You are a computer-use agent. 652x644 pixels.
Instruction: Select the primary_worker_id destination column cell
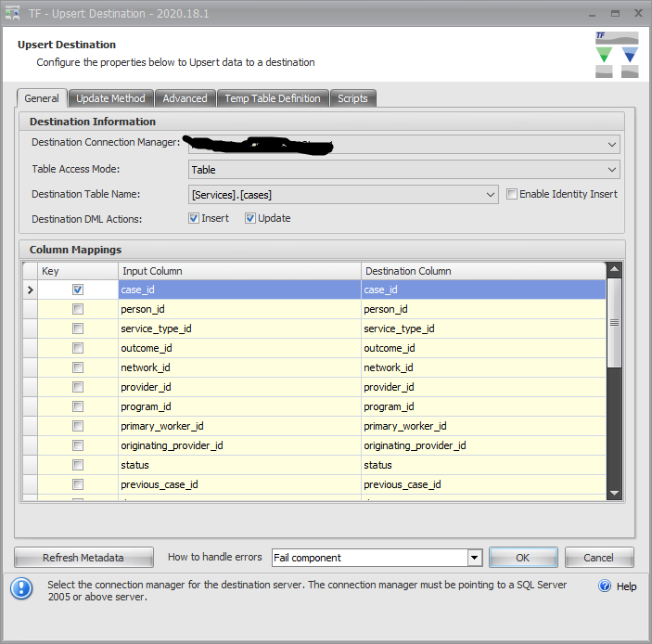pyautogui.click(x=483, y=426)
